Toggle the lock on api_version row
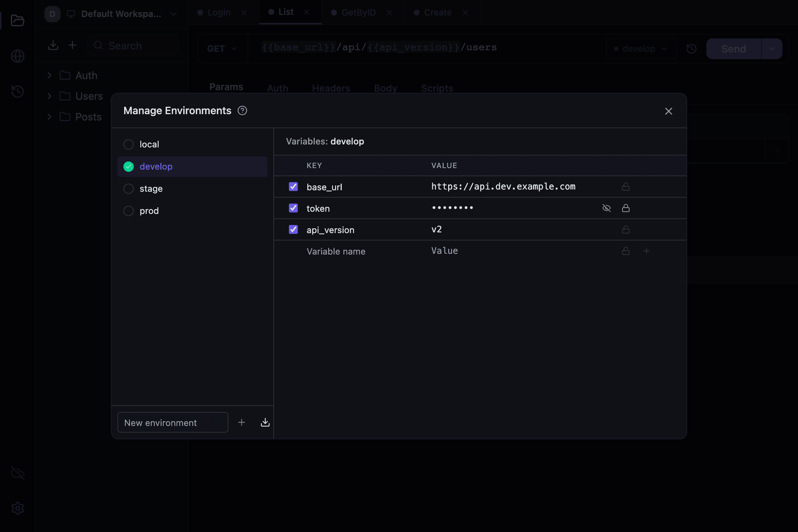 tap(625, 229)
